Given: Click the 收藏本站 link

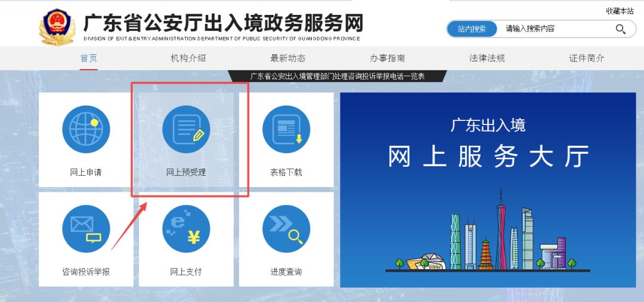Looking at the screenshot, I should coord(620,11).
